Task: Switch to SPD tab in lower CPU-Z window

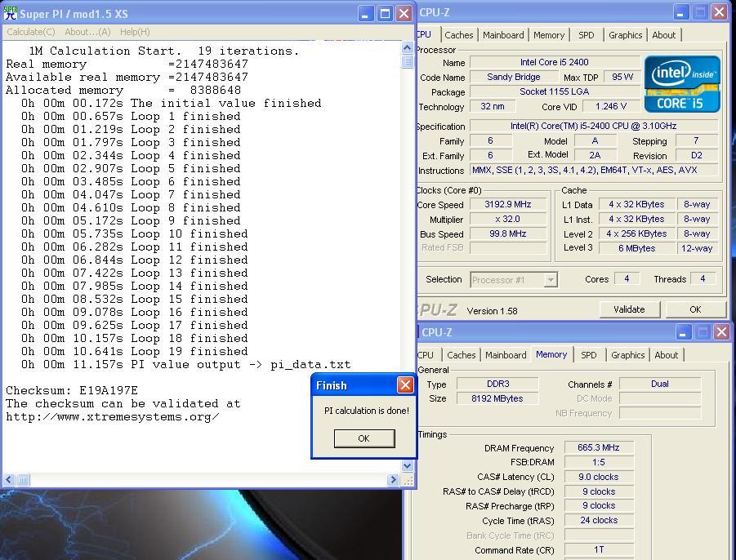Action: (589, 355)
